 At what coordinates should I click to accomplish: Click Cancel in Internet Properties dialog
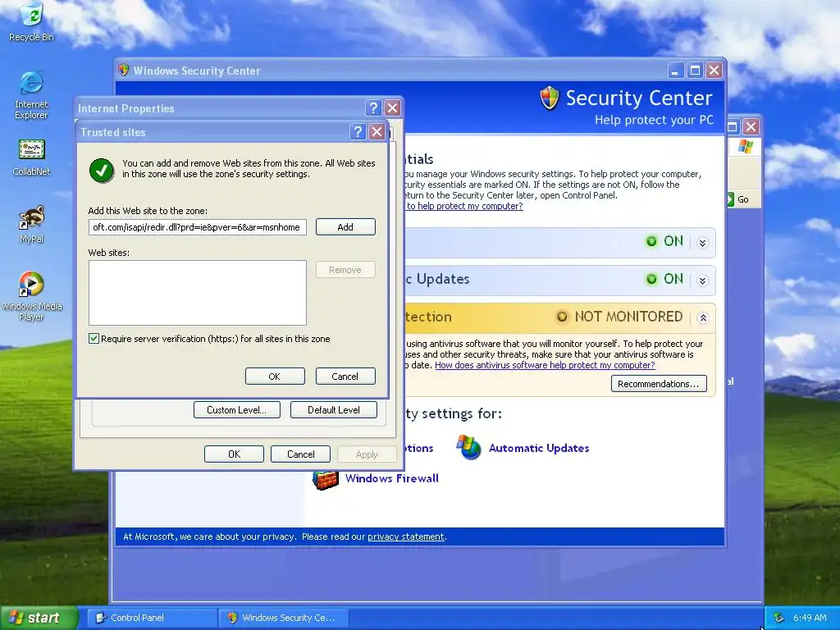pyautogui.click(x=300, y=454)
